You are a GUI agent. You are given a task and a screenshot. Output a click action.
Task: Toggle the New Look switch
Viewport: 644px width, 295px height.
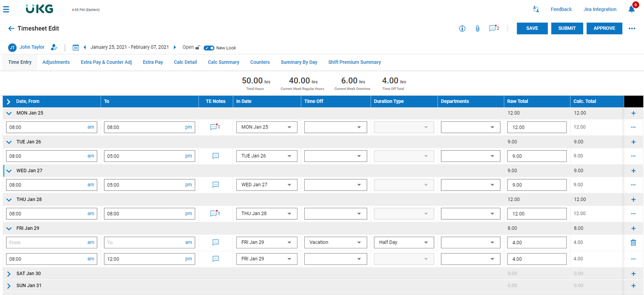coord(209,48)
